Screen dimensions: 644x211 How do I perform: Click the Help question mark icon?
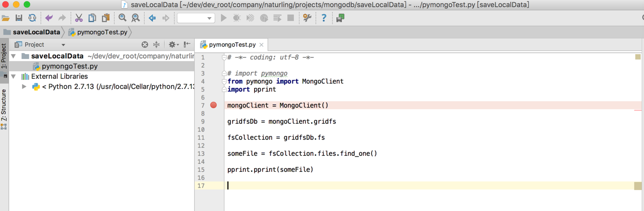[323, 18]
